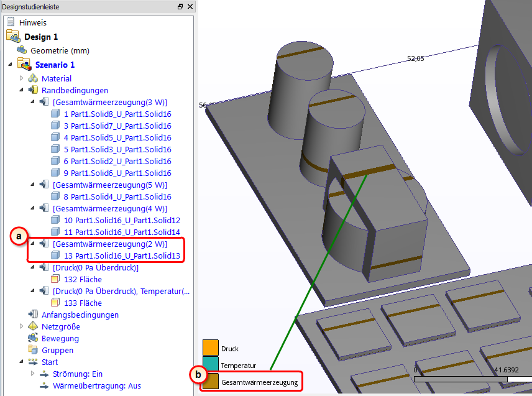
Task: Select 9 Part1.Solid6_U_Part1.Solid16
Action: tap(117, 173)
